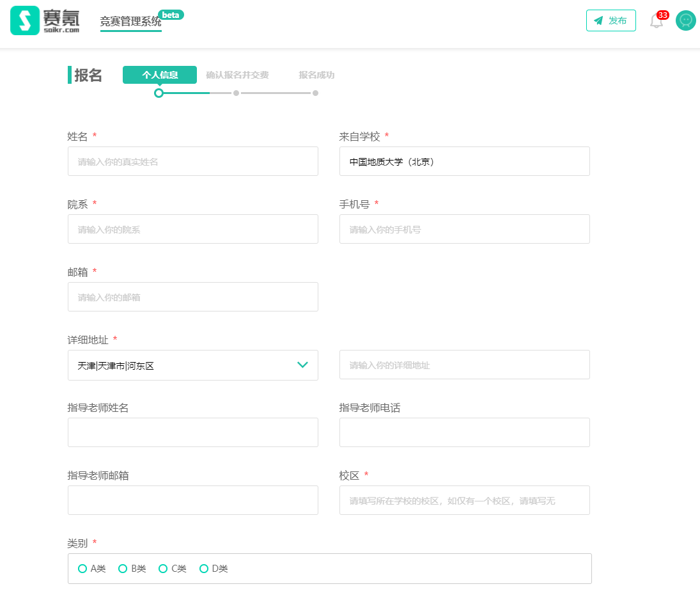Click the green chevron in address selector
The width and height of the screenshot is (700, 591).
coord(302,365)
